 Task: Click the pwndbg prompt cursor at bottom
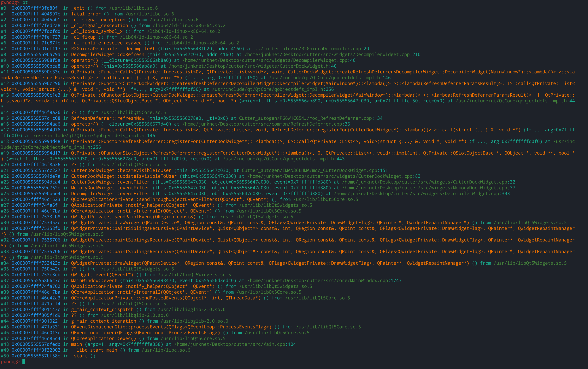pos(24,362)
